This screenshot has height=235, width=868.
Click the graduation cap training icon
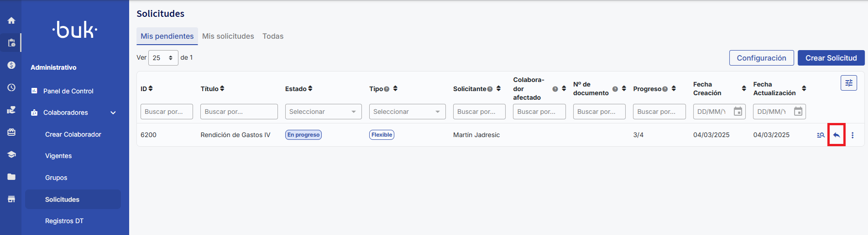click(11, 154)
